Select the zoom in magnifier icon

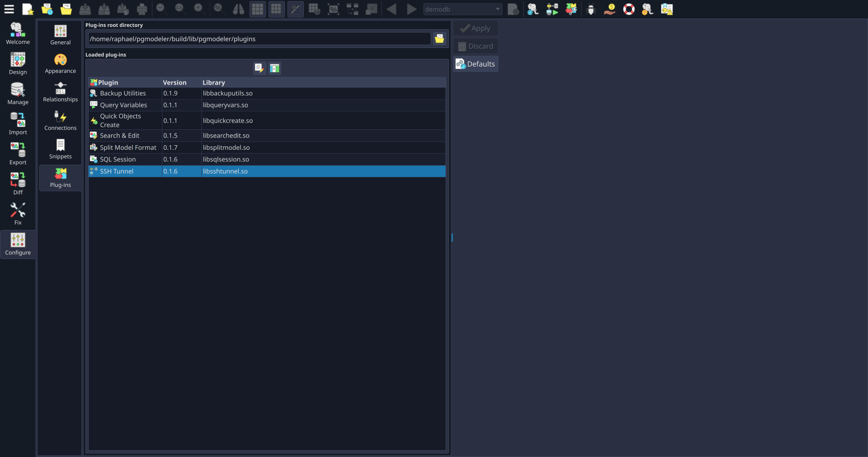[199, 9]
